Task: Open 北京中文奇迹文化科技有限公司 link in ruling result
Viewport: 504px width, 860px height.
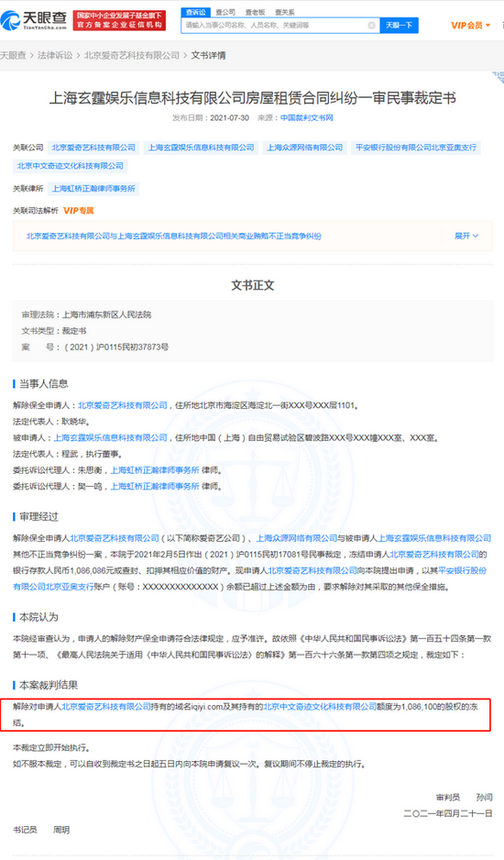Action: click(320, 706)
